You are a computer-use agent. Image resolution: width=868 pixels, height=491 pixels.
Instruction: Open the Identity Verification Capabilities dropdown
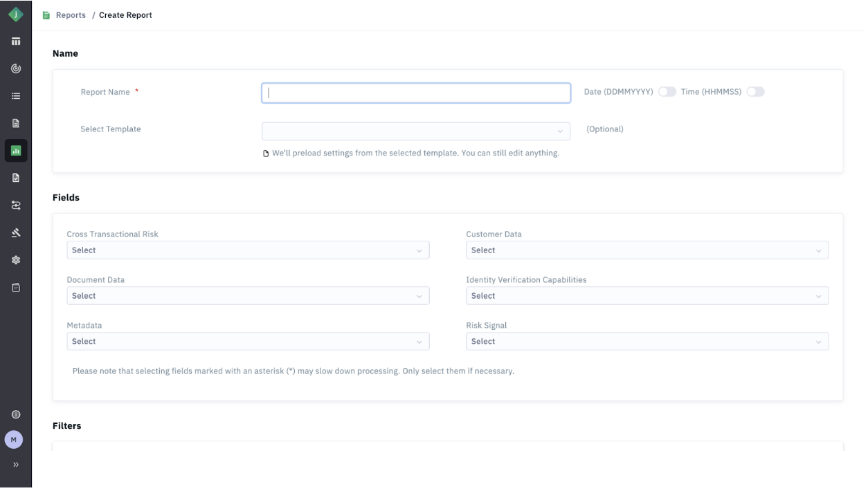point(647,296)
